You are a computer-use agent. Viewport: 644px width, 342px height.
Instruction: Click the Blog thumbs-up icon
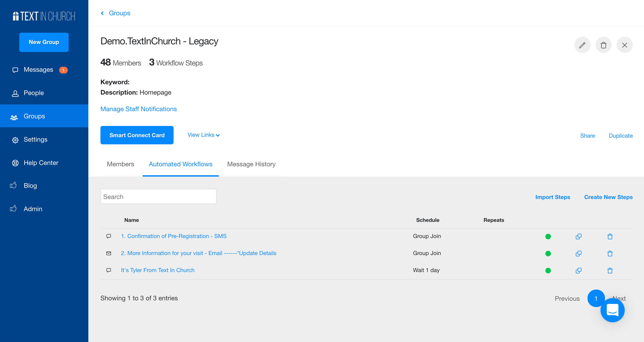click(x=13, y=185)
